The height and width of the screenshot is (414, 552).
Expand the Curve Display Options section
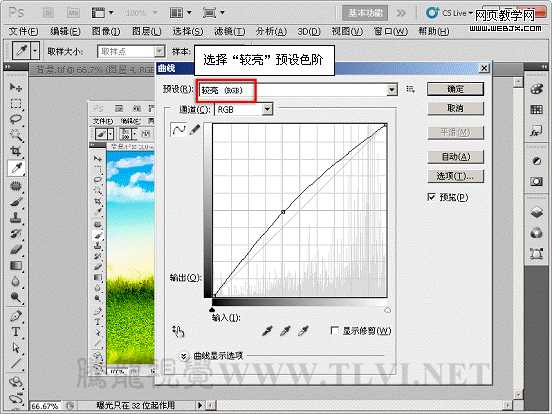pos(184,356)
